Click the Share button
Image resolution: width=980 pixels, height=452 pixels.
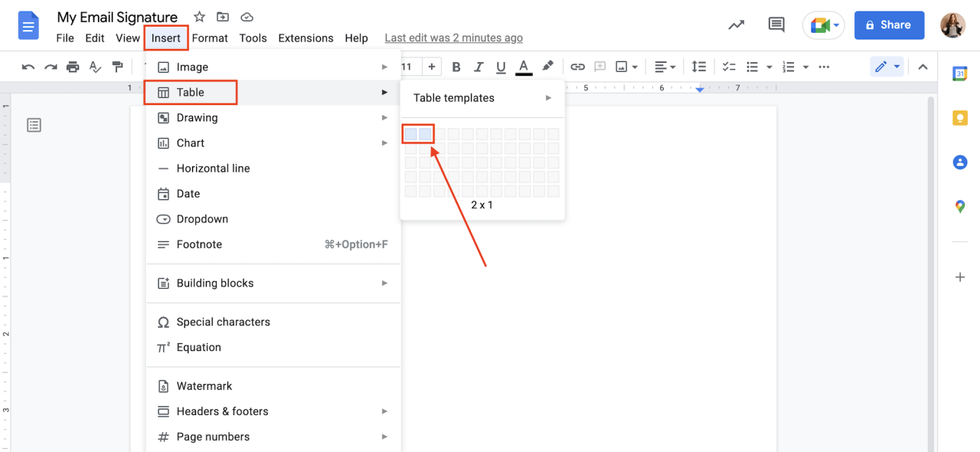click(x=889, y=25)
